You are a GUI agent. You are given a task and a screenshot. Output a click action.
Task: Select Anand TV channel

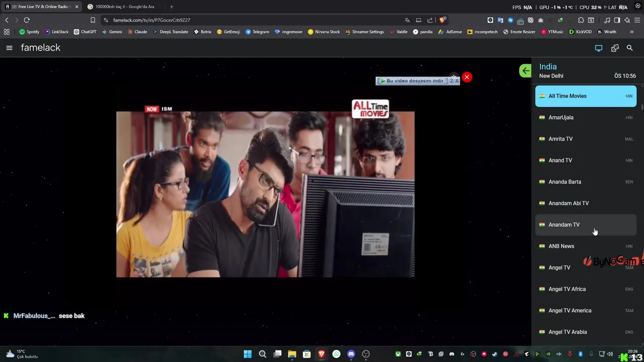click(586, 160)
